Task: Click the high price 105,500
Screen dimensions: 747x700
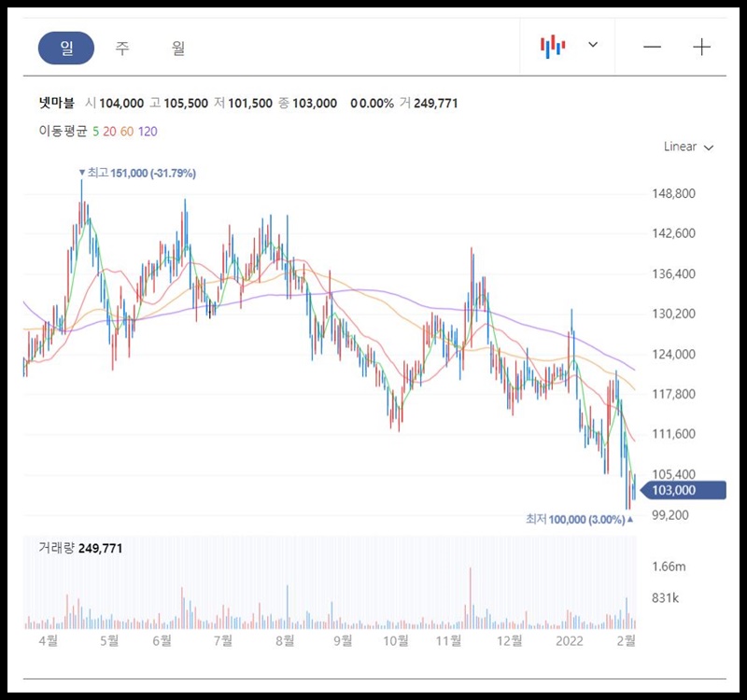Action: [x=186, y=104]
